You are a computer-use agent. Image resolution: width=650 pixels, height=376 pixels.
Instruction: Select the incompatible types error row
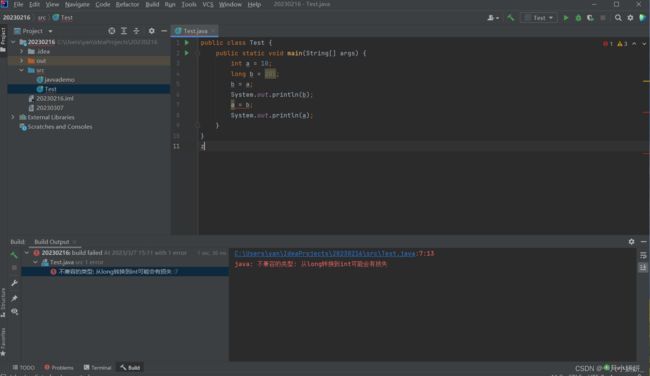coord(124,272)
